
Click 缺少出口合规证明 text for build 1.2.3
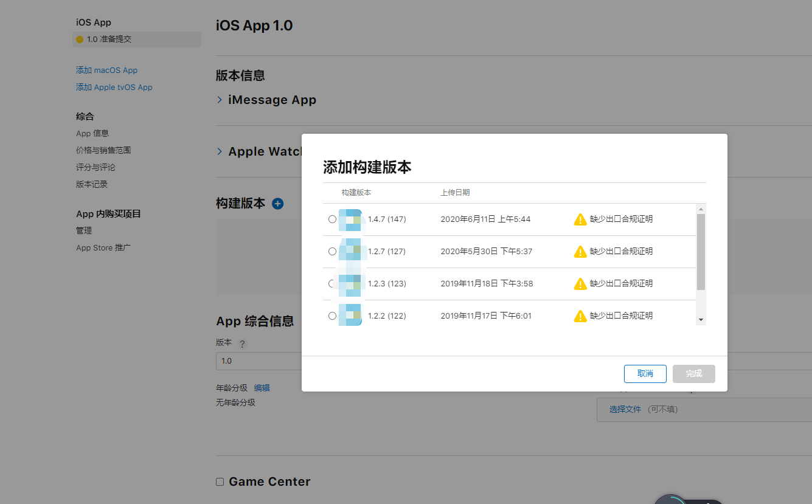click(x=622, y=283)
